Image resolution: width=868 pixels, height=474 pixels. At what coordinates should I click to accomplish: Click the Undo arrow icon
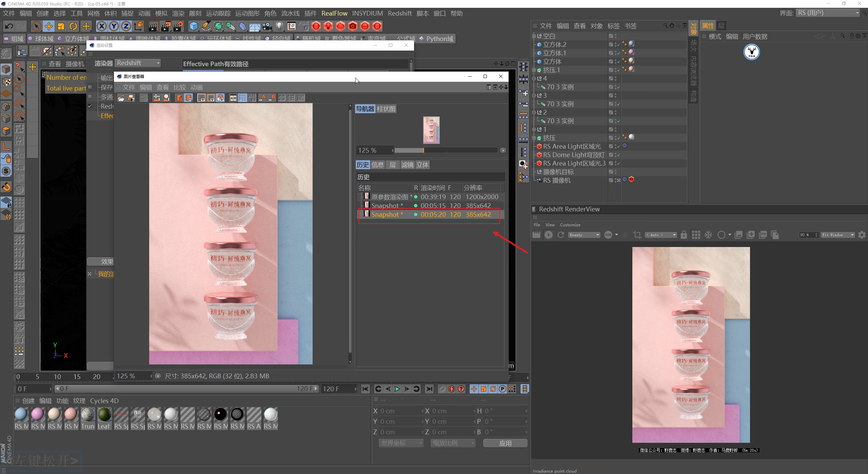(x=9, y=26)
